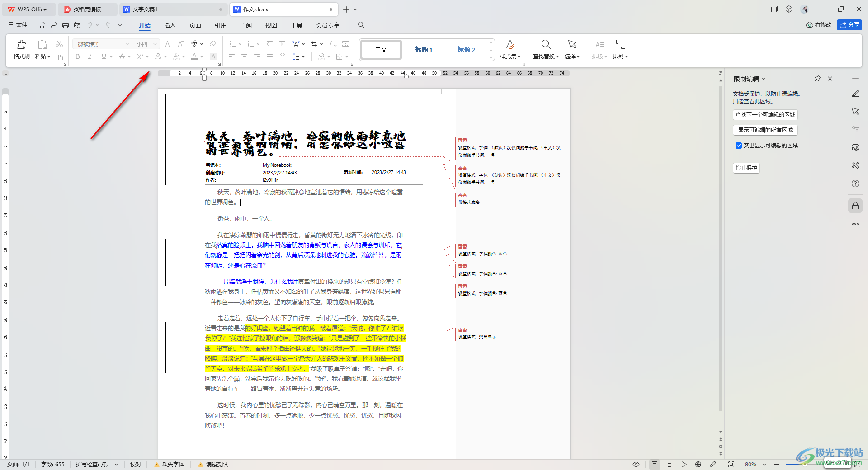The image size is (868, 470).
Task: Expand the 限制编辑 pane title dropdown
Action: [x=764, y=79]
